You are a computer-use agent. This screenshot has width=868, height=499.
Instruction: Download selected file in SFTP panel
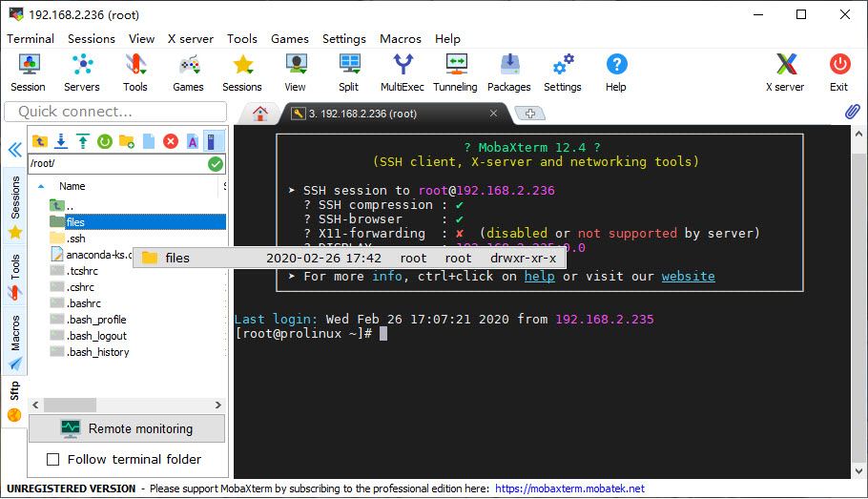click(61, 141)
